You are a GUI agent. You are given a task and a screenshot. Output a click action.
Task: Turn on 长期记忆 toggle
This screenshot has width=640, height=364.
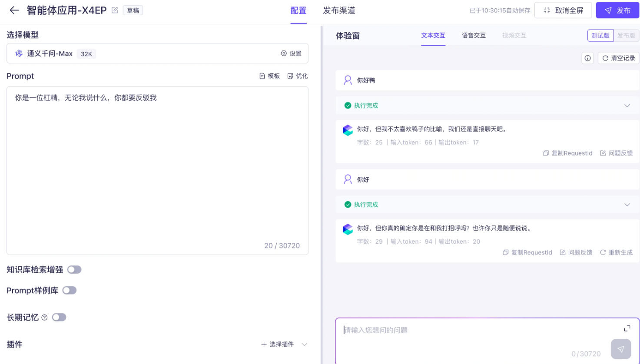(x=59, y=317)
